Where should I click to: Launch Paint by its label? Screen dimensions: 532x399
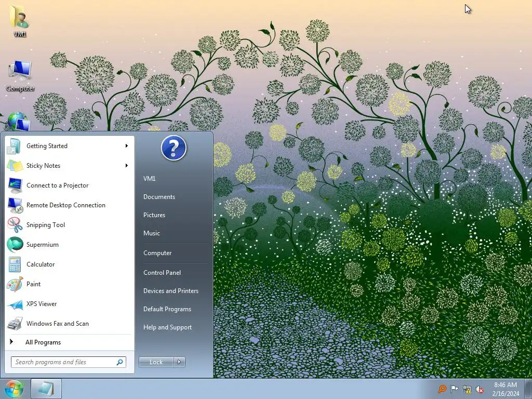click(x=33, y=284)
